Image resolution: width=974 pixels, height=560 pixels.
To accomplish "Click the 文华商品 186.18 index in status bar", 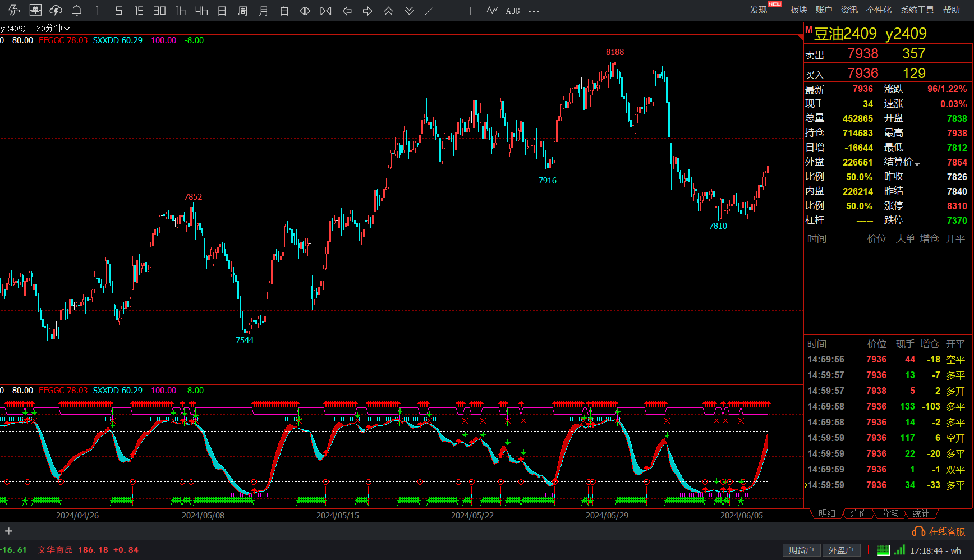I will (x=88, y=550).
